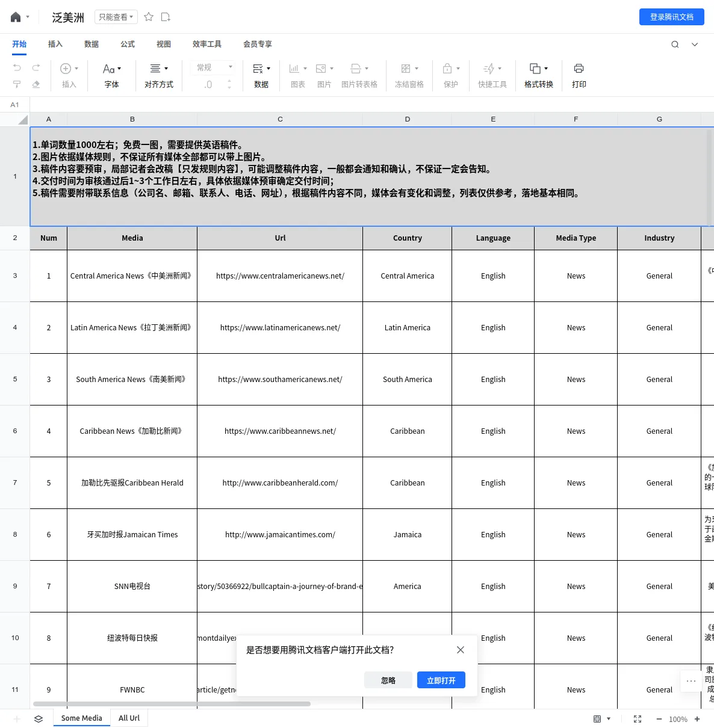714x728 pixels.
Task: Open the 常规 number format dropdown
Action: 214,67
